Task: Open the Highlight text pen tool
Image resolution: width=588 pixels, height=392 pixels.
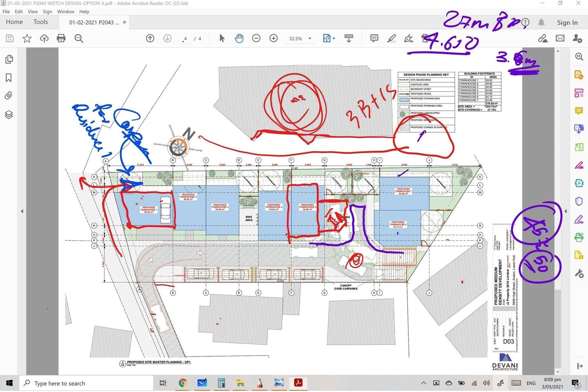Action: click(391, 38)
